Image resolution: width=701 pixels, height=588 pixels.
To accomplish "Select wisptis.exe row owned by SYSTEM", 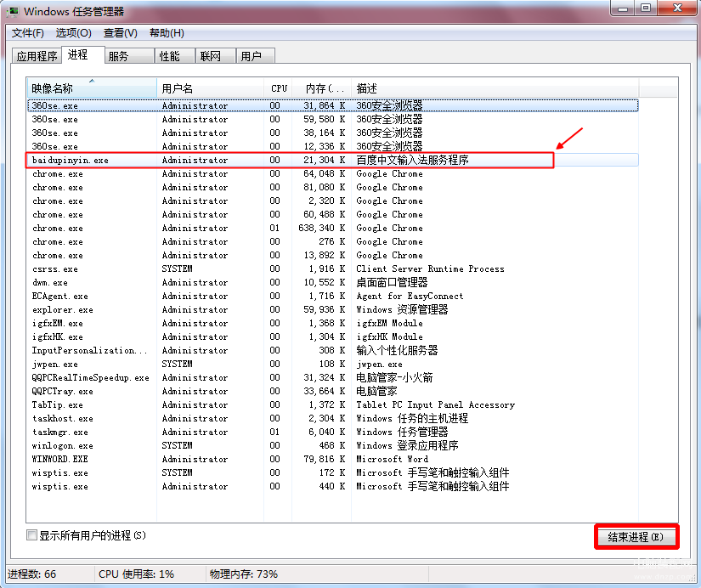I will (x=332, y=472).
